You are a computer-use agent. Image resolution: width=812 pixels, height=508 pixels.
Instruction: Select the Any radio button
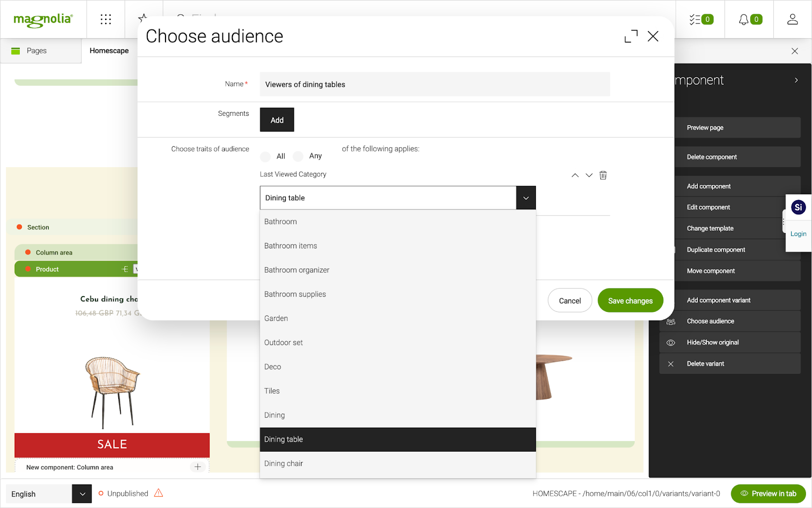click(298, 156)
